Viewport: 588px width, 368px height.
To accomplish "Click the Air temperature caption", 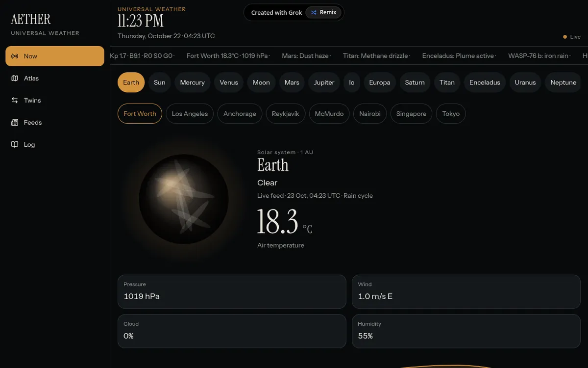I will (281, 245).
